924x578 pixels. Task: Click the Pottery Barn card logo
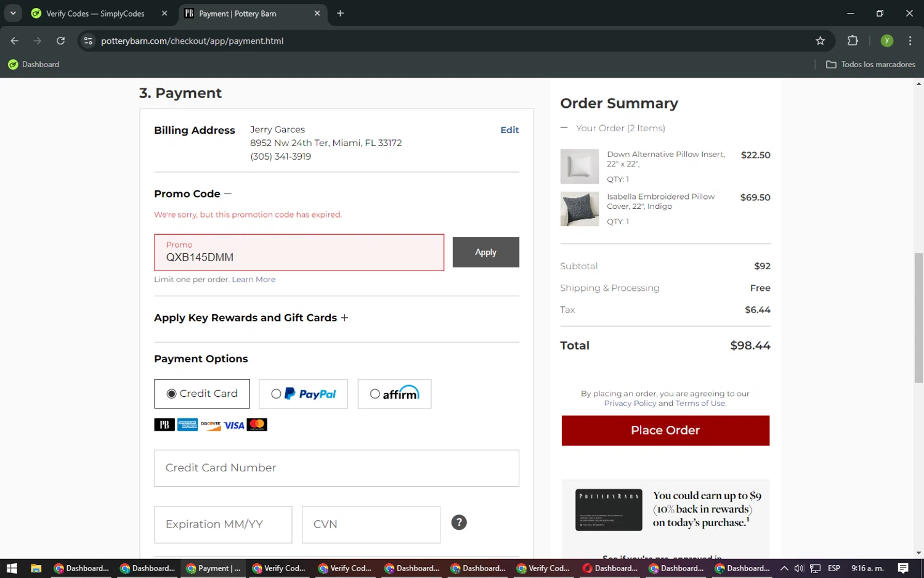tap(164, 425)
